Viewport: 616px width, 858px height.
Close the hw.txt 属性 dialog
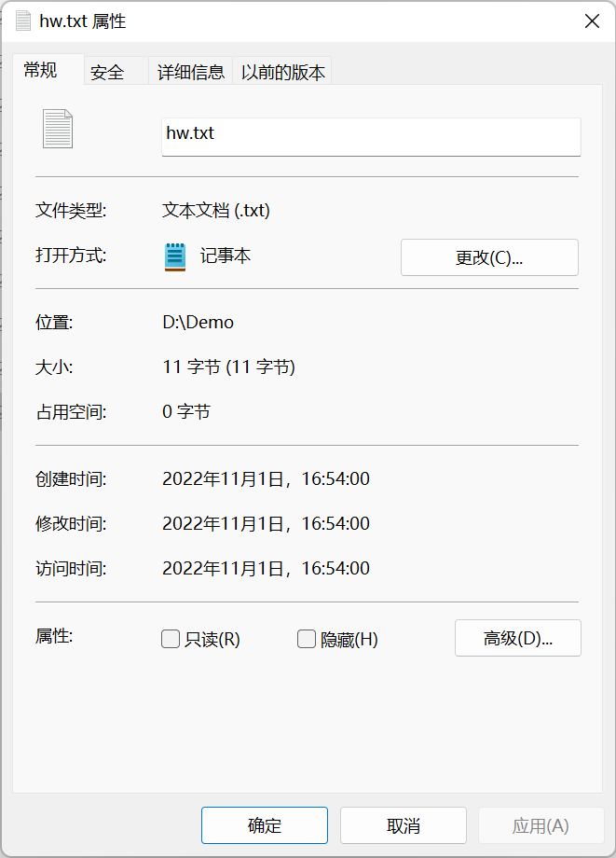591,21
